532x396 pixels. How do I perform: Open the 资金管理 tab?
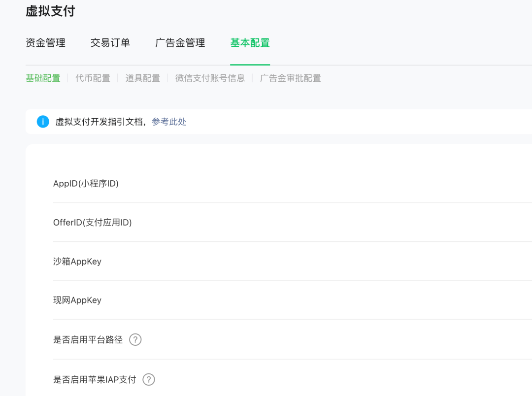(x=45, y=43)
